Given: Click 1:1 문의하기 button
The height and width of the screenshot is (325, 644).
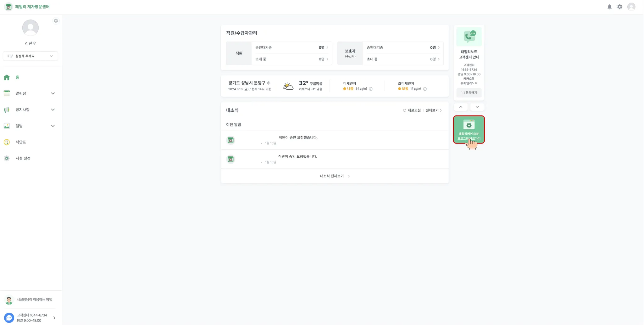Looking at the screenshot, I should (469, 93).
